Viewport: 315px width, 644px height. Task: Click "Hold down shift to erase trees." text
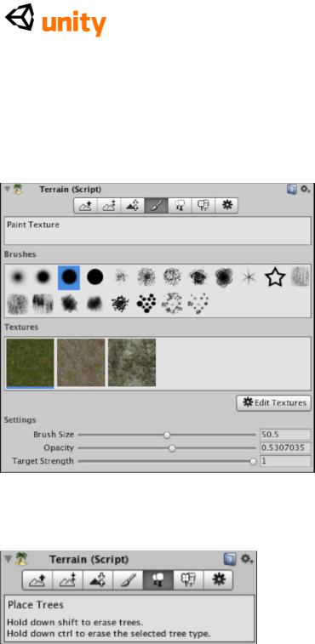point(75,622)
